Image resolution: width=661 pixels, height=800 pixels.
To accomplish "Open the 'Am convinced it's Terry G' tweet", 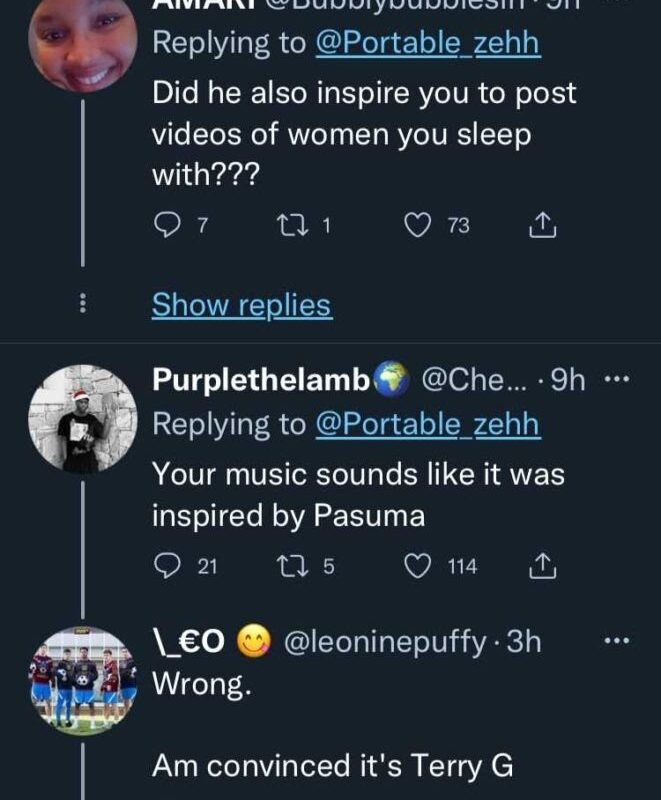I will pos(333,766).
